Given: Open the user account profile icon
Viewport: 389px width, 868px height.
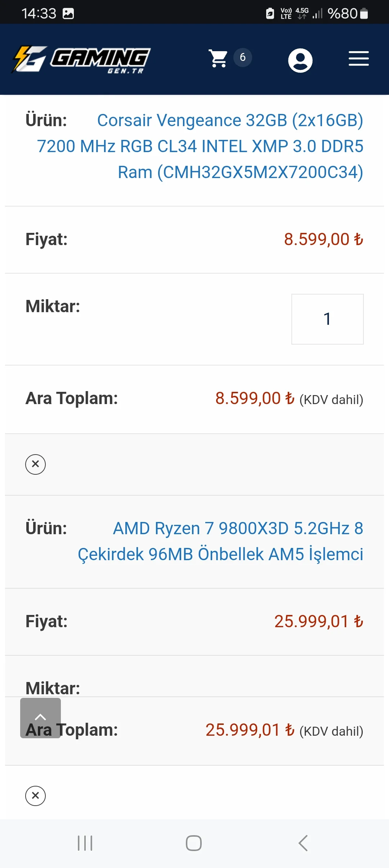Looking at the screenshot, I should [x=300, y=60].
